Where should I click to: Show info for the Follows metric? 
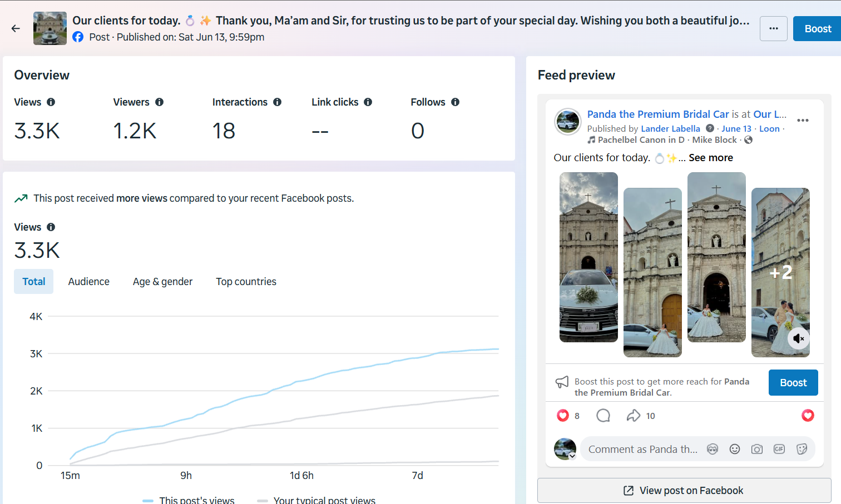(x=456, y=102)
